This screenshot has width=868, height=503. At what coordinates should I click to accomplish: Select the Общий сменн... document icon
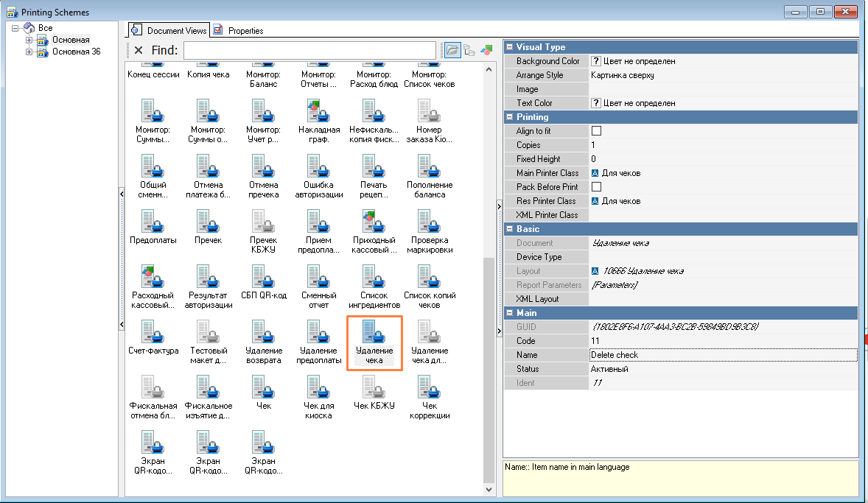point(153,166)
